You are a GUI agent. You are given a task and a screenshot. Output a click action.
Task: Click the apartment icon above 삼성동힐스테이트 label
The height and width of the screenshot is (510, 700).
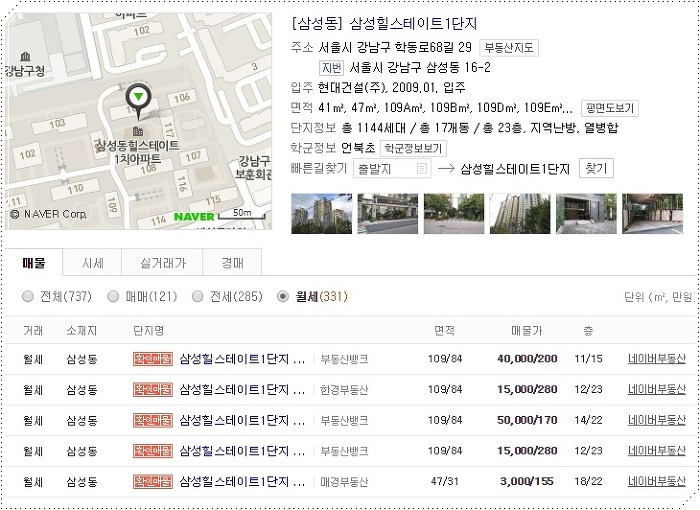[138, 131]
